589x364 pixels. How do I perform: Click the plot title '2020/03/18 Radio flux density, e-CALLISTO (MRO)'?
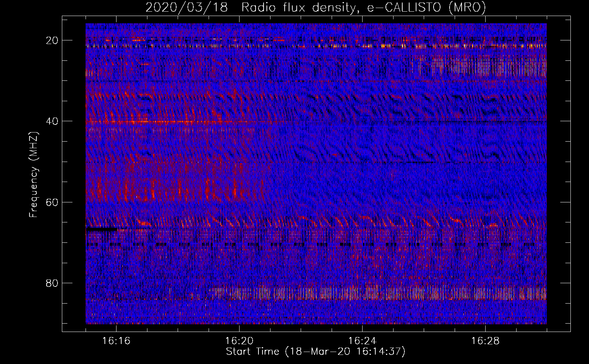click(x=316, y=8)
